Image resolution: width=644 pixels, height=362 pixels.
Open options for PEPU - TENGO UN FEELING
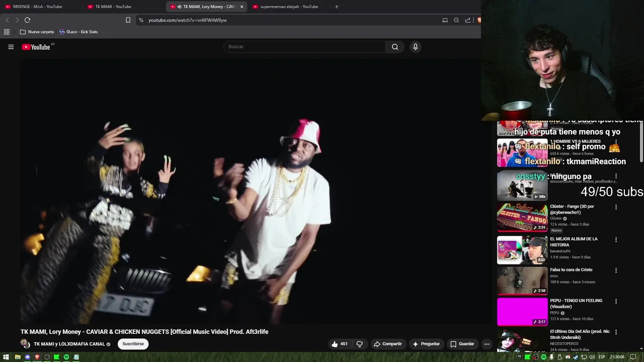[616, 301]
